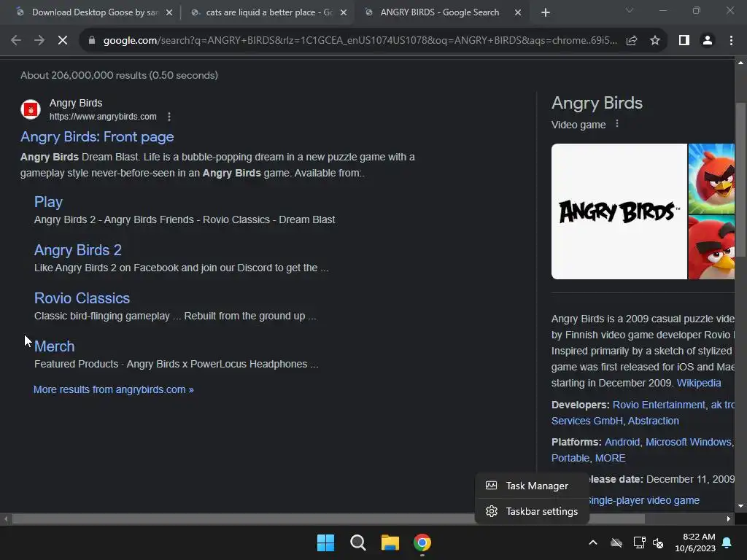Viewport: 747px width, 560px height.
Task: View site info via address bar lock icon
Action: coord(92,41)
